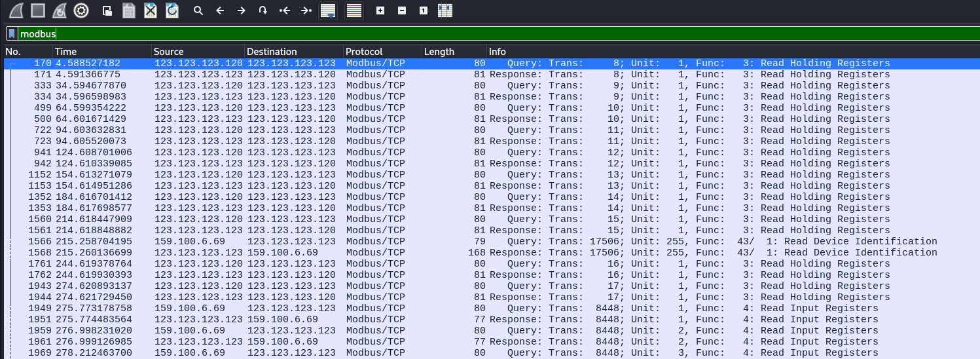The image size is (980, 359).
Task: Reset text to normal size
Action: pos(424,10)
